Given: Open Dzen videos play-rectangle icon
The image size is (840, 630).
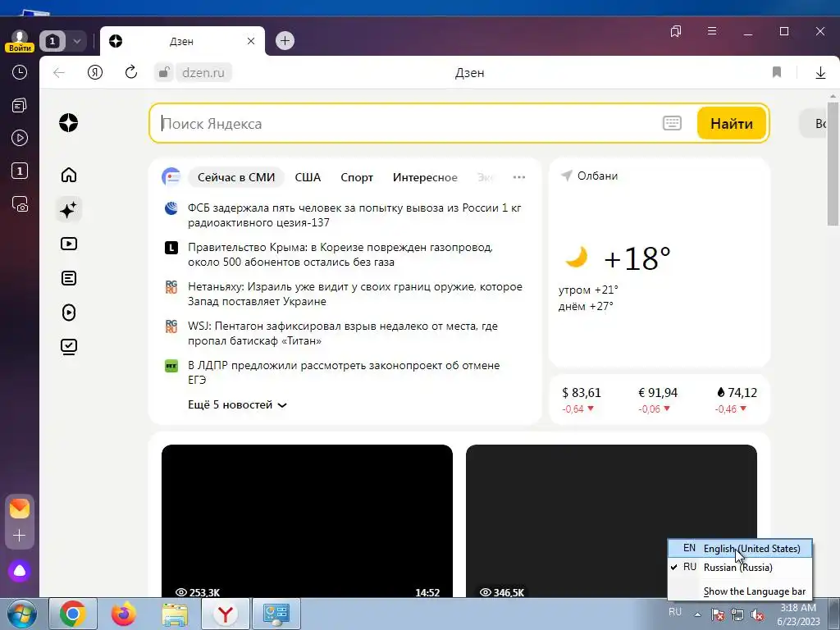Looking at the screenshot, I should tap(69, 244).
